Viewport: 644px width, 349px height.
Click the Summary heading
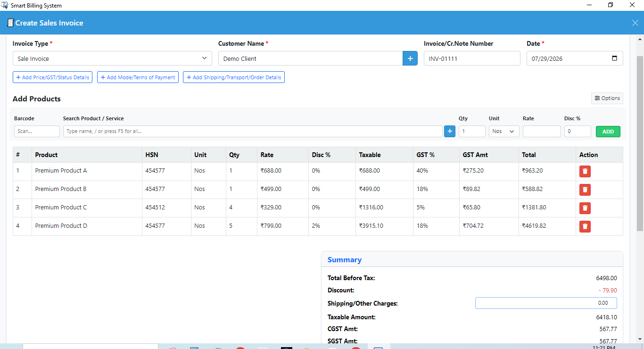coord(345,260)
